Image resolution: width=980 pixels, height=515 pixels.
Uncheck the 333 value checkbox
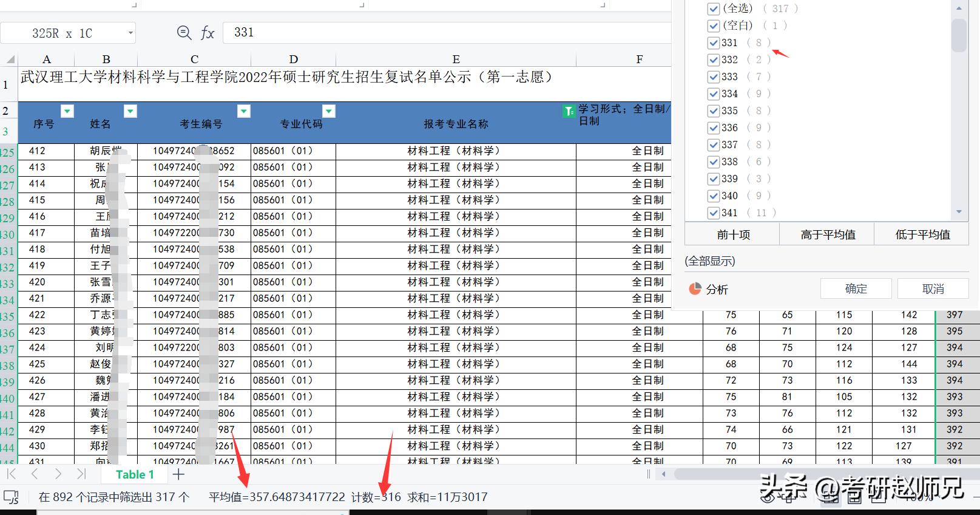coord(713,77)
